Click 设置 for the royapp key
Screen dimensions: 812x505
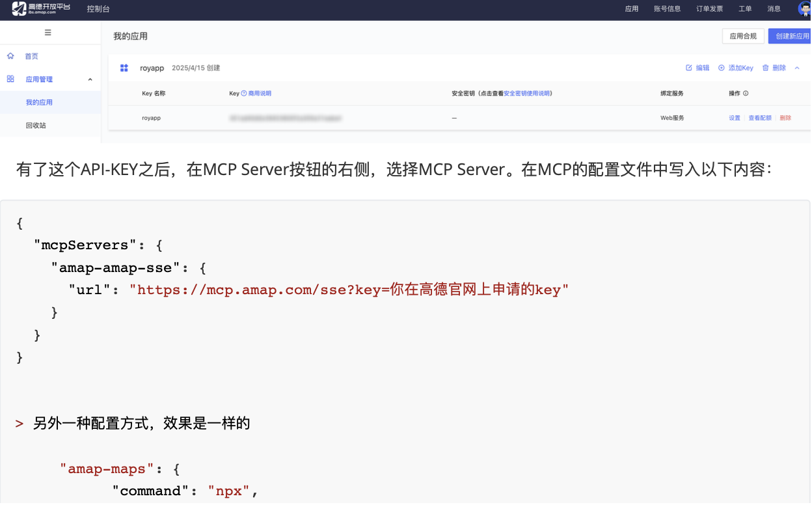[735, 118]
